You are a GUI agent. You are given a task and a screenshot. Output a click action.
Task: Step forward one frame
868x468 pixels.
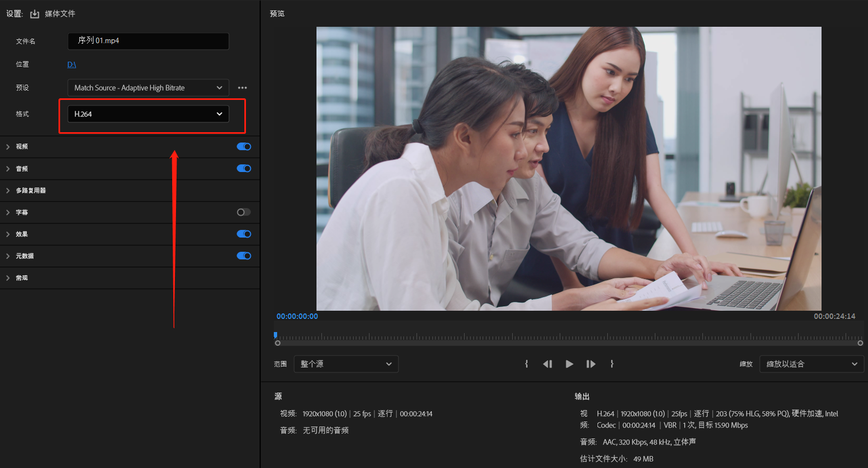click(591, 364)
